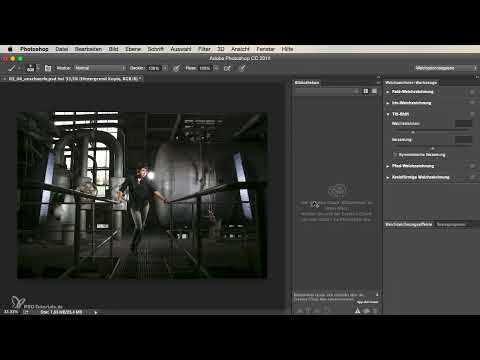
Task: Click the App abrufen link
Action: (x=368, y=302)
